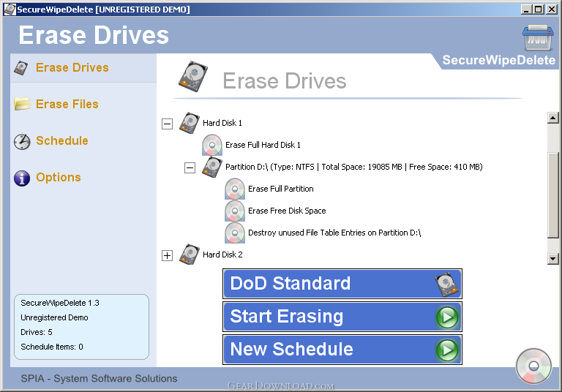Click the title bar application icon
This screenshot has height=392, width=562.
point(10,10)
